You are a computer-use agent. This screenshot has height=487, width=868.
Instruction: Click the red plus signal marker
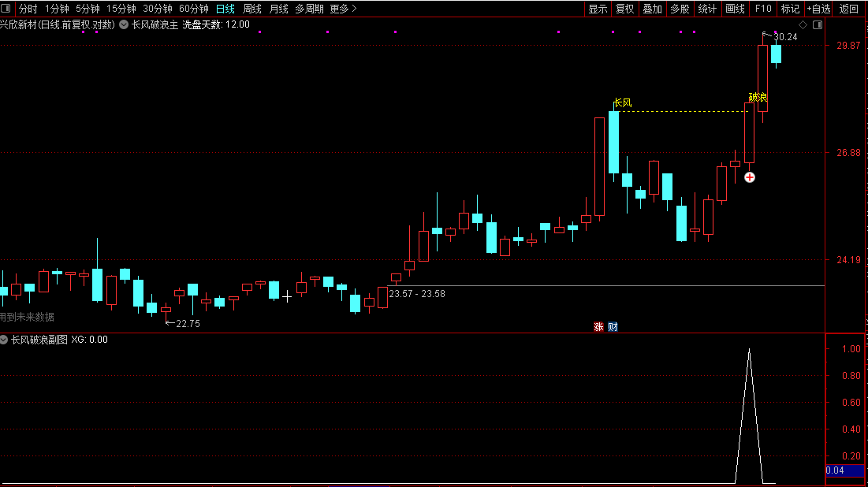point(750,177)
